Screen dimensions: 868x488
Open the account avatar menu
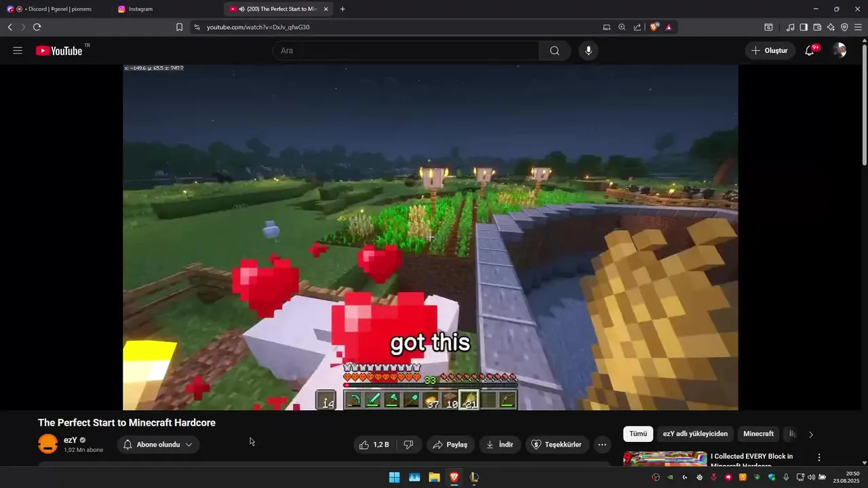[840, 51]
